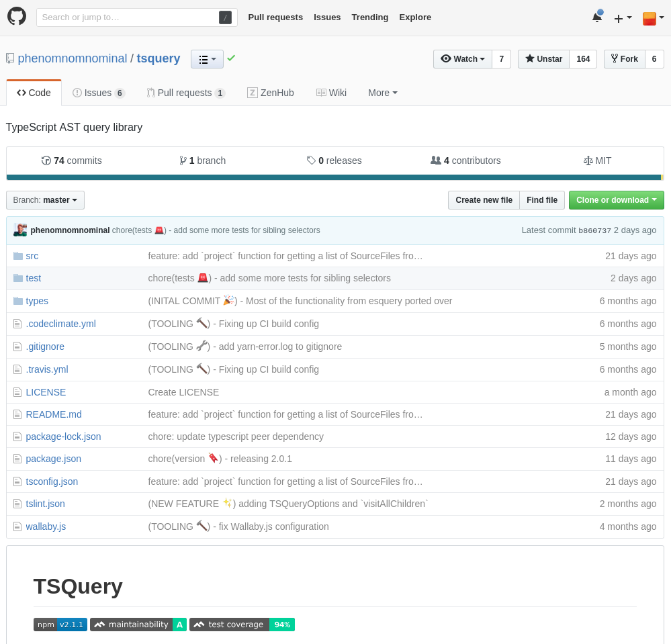Click file icon for .codeclimate.yml
The width and height of the screenshot is (671, 644).
17,324
